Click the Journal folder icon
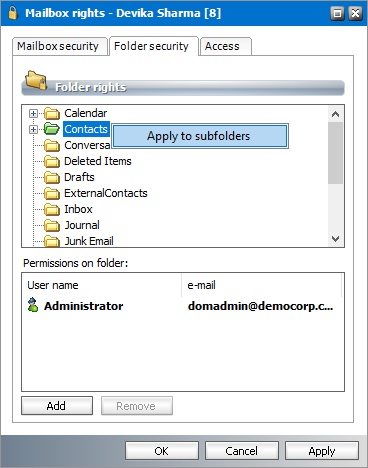 52,225
